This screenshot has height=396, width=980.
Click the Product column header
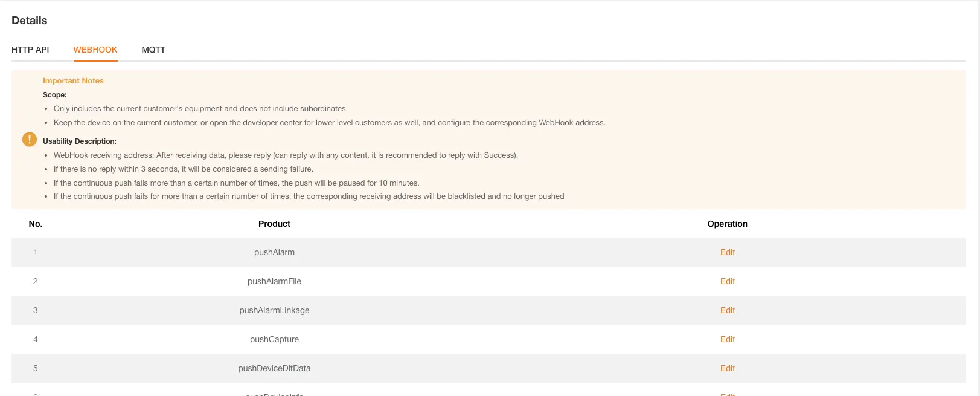point(274,224)
